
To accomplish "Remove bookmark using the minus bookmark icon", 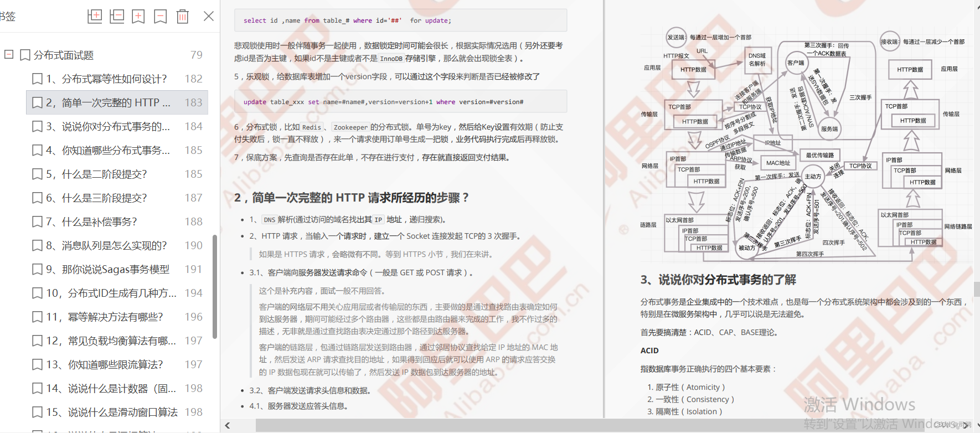I will [x=161, y=16].
